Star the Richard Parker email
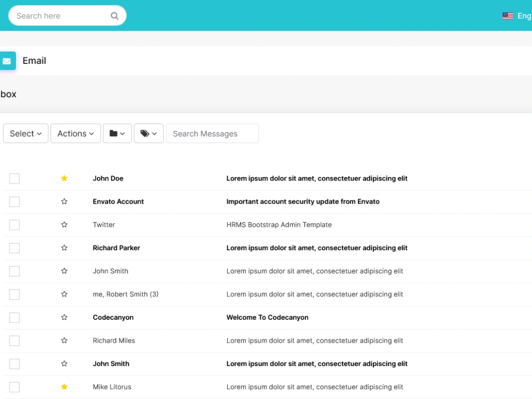This screenshot has width=532, height=399. [x=64, y=248]
